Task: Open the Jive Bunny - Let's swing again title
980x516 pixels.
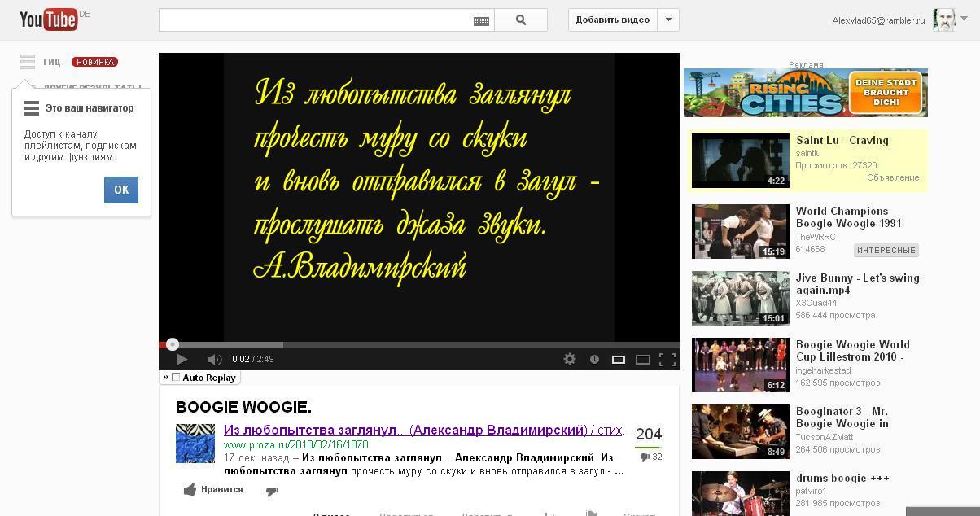Action: [x=858, y=284]
